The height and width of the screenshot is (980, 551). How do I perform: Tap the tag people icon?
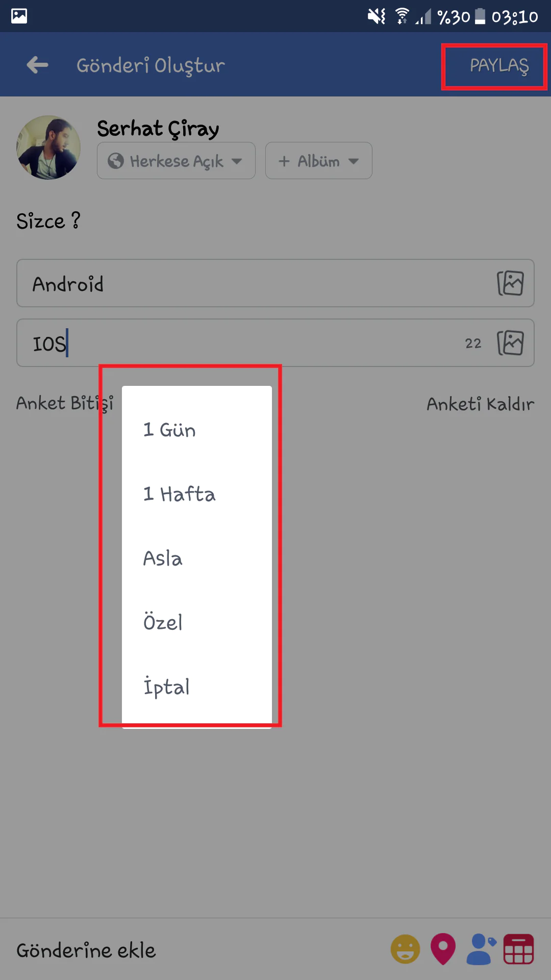point(481,949)
